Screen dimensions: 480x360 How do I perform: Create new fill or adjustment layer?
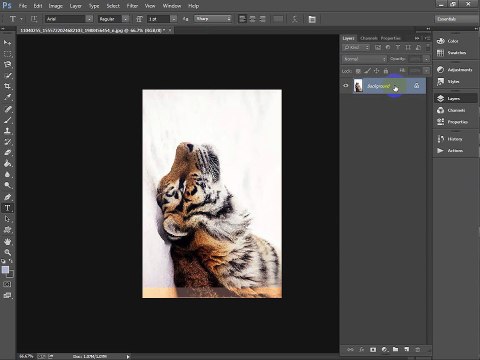(384, 350)
